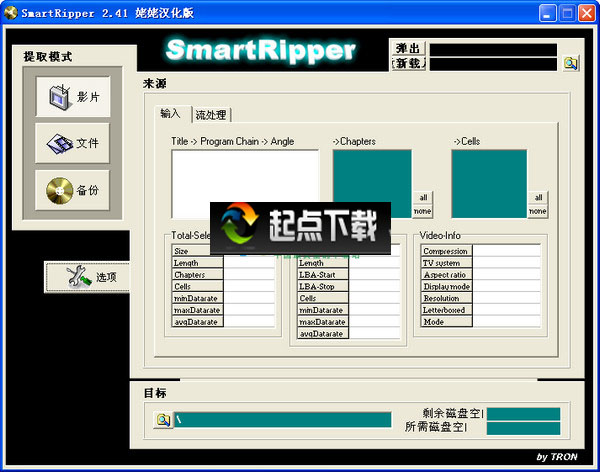Select the 影片 (Movie) extraction mode
Image resolution: width=600 pixels, height=472 pixels.
coord(73,97)
